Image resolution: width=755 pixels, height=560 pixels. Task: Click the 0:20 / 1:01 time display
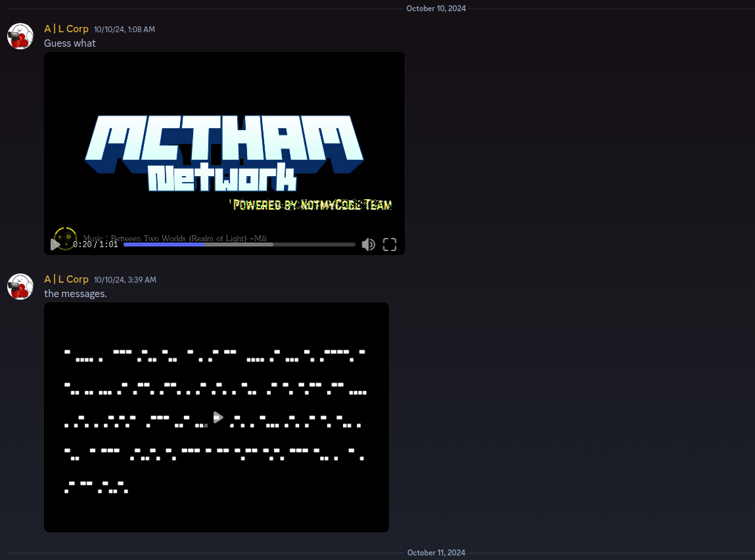95,245
